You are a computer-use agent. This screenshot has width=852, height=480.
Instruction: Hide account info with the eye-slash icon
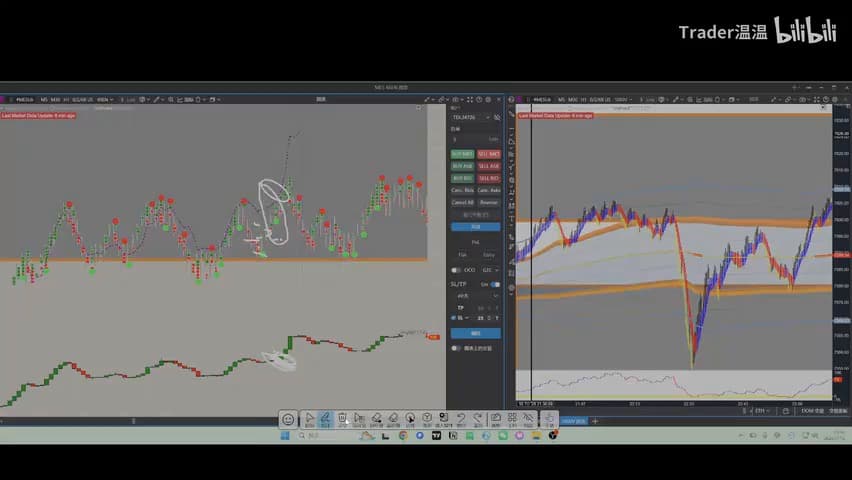(x=497, y=117)
